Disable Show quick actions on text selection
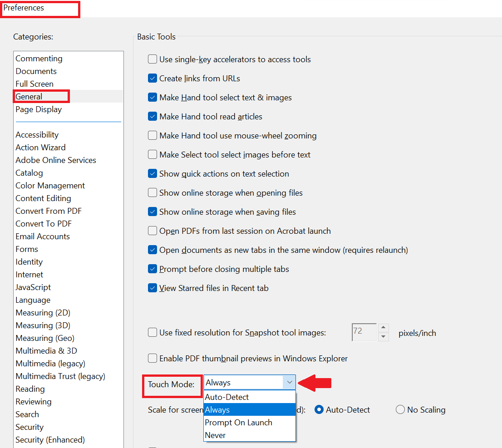This screenshot has width=502, height=448. click(153, 173)
